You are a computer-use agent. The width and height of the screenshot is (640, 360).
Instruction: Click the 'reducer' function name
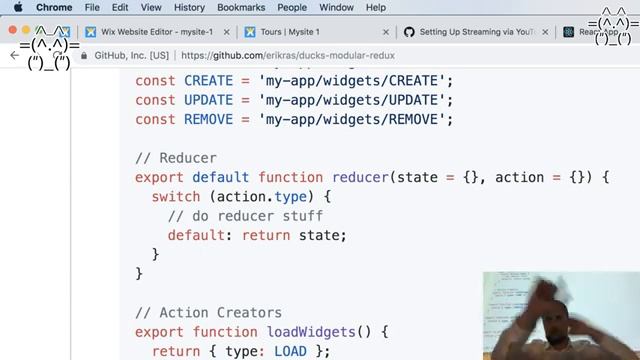360,177
